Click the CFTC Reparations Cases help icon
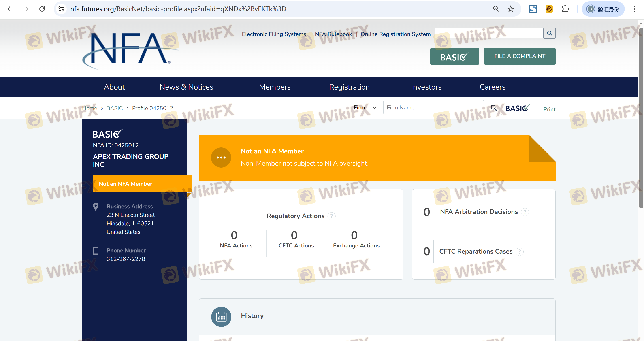Image resolution: width=644 pixels, height=341 pixels. point(519,251)
